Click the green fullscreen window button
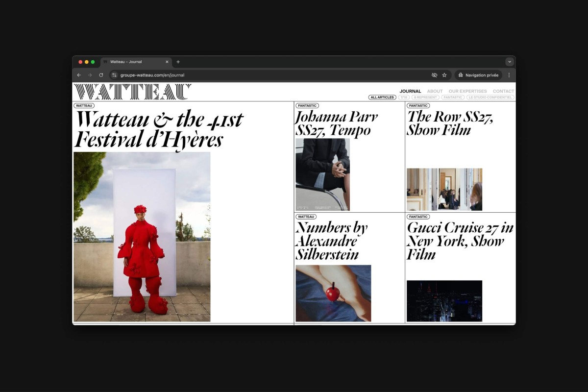This screenshot has width=588, height=392. (x=93, y=62)
